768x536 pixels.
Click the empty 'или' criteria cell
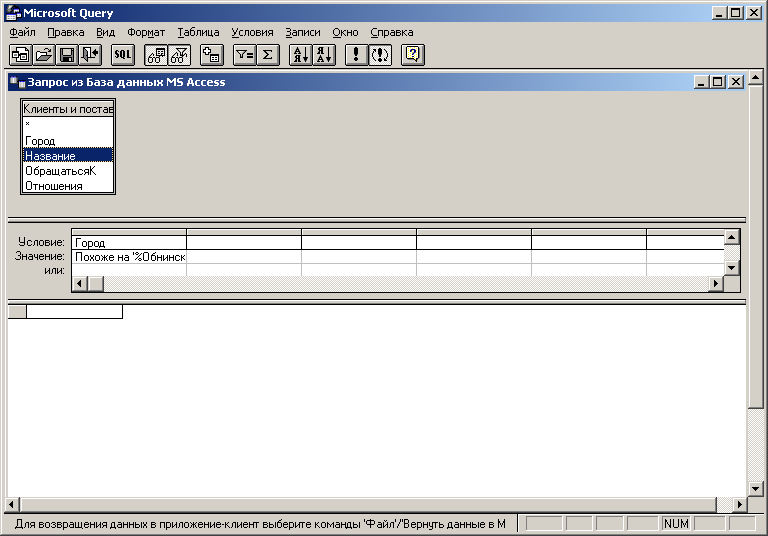click(129, 270)
